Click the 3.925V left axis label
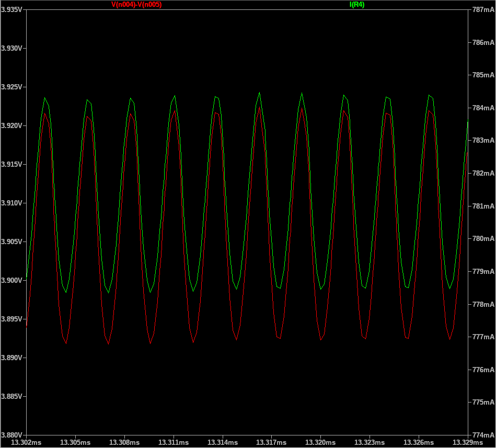This screenshot has height=448, width=496. (x=11, y=87)
